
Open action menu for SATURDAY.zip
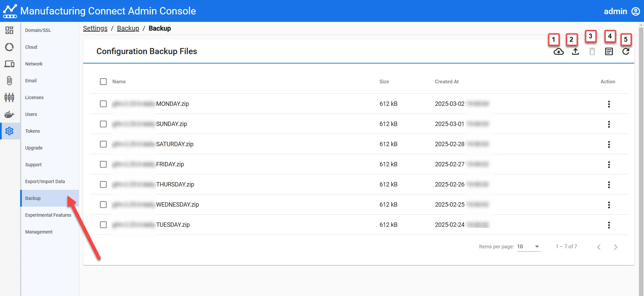pos(609,144)
